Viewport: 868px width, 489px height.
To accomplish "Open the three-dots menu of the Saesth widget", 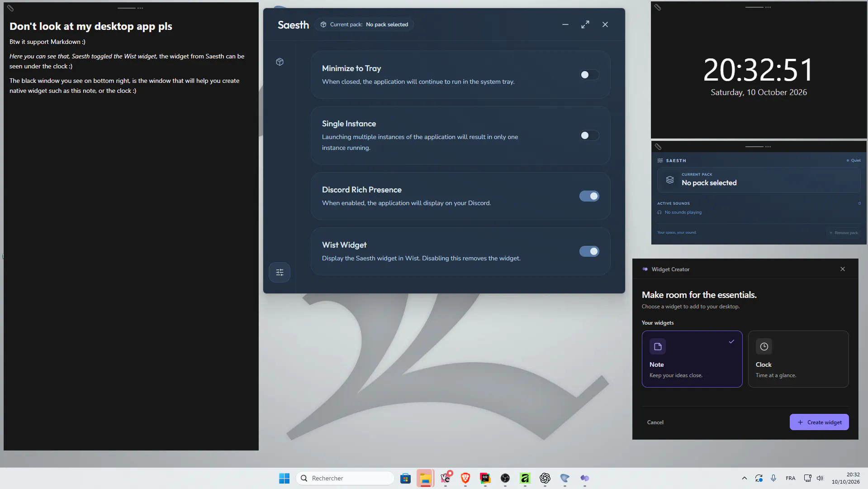I will point(768,147).
